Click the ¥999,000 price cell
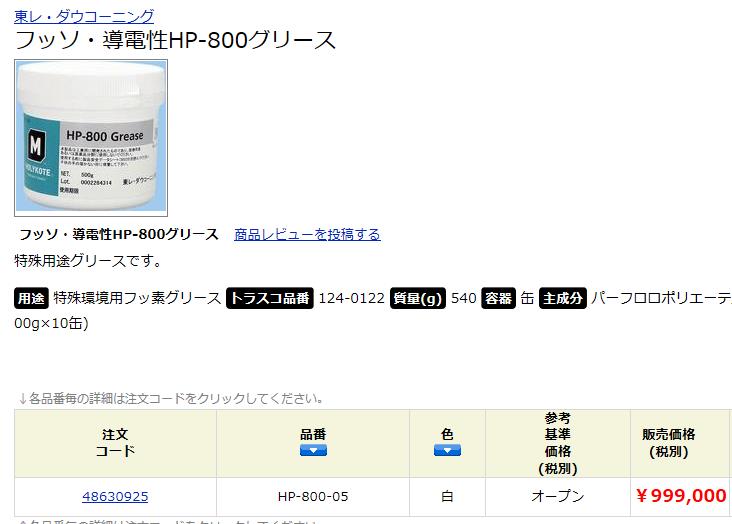732x524 pixels. (681, 496)
